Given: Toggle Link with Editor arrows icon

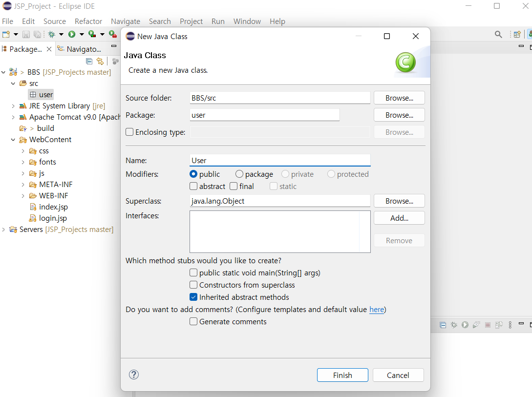Looking at the screenshot, I should point(100,62).
